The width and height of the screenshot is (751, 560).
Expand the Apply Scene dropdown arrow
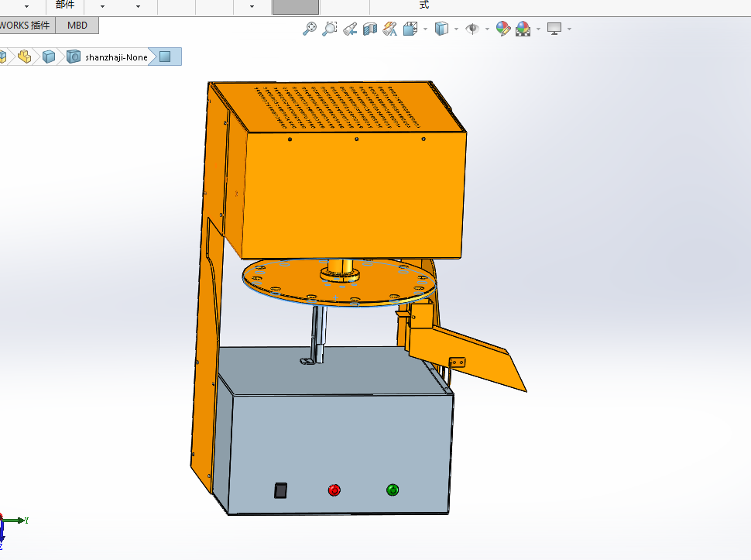538,29
